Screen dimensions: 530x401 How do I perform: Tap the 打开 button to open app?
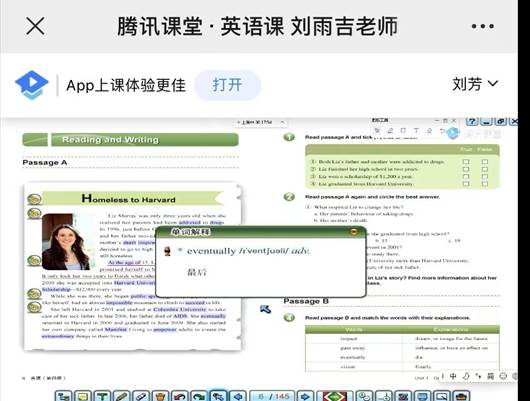coord(227,85)
